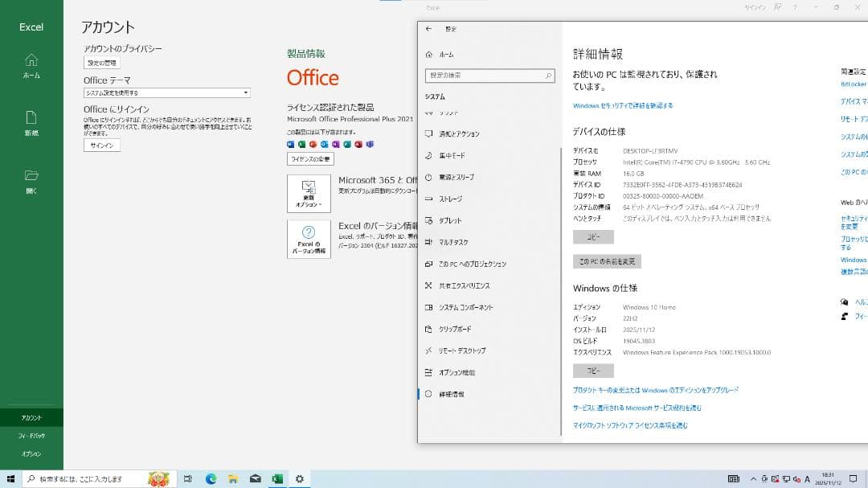The image size is (868, 488).
Task: Select the Excel icon in included apps row
Action: coord(301,144)
